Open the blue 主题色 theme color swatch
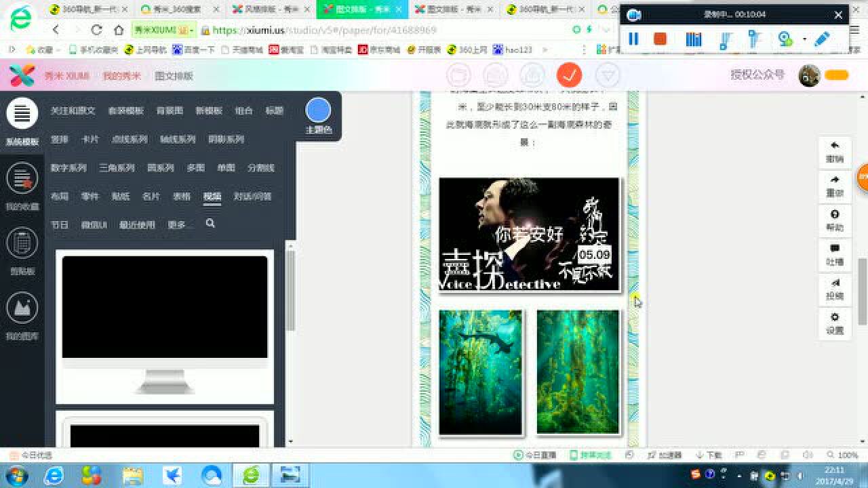The height and width of the screenshot is (488, 868). [x=318, y=110]
